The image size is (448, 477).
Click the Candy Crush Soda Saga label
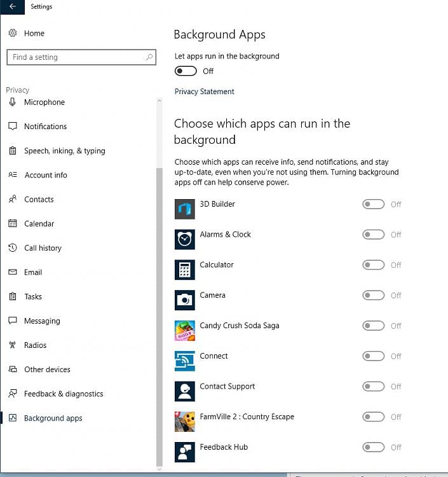click(x=240, y=326)
